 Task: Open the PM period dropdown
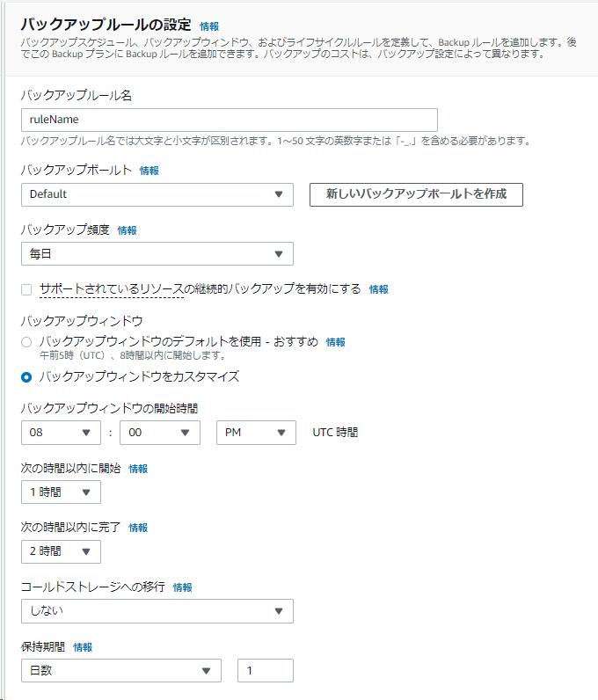tap(256, 433)
